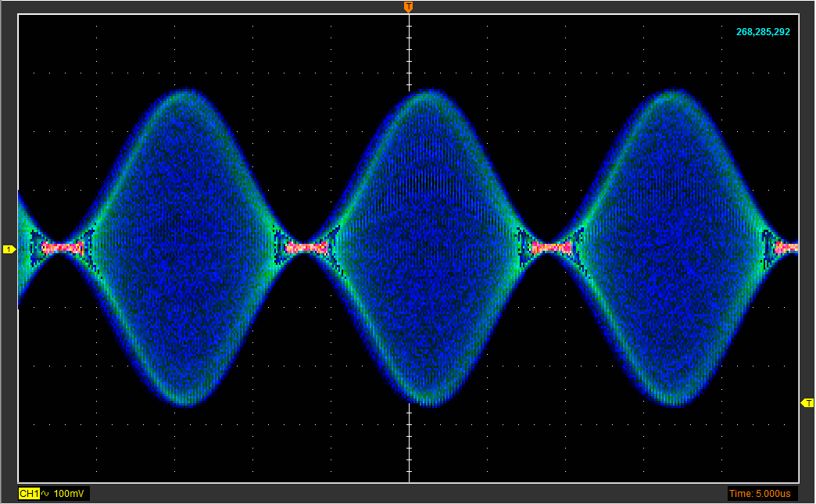Open the 100mV vertical scale setting
816x504 pixels.
(70, 494)
